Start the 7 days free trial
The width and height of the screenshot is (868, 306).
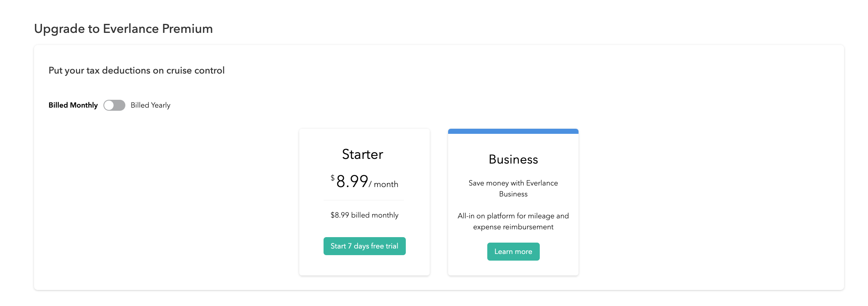[x=364, y=246]
